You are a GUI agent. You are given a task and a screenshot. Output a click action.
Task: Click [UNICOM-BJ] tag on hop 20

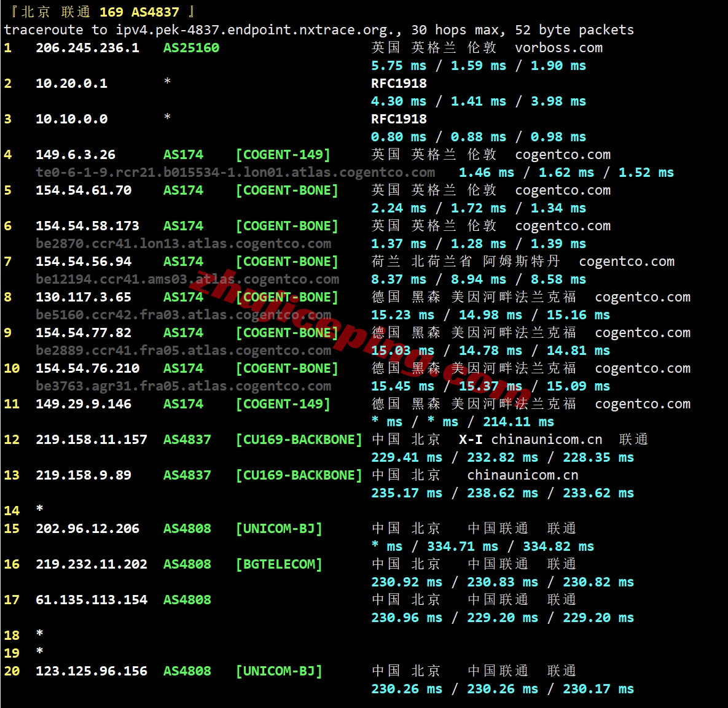(x=279, y=671)
